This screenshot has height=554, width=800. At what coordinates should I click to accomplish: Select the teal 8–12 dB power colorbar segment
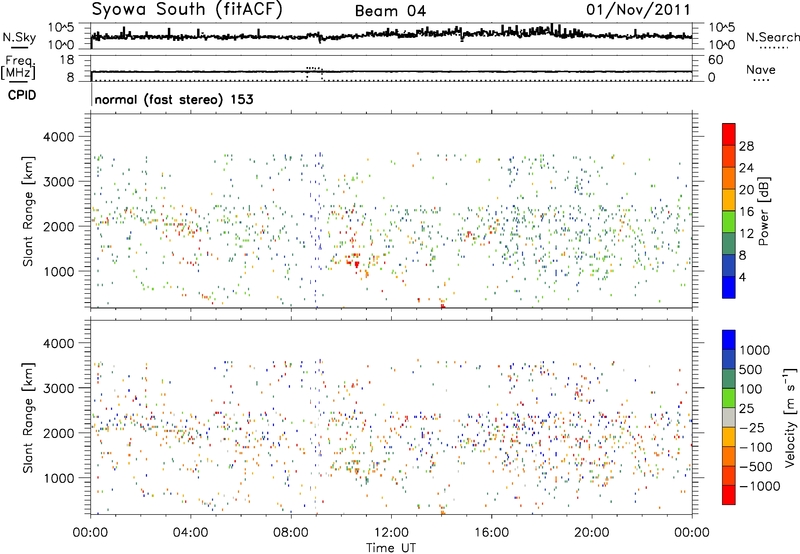pos(729,244)
